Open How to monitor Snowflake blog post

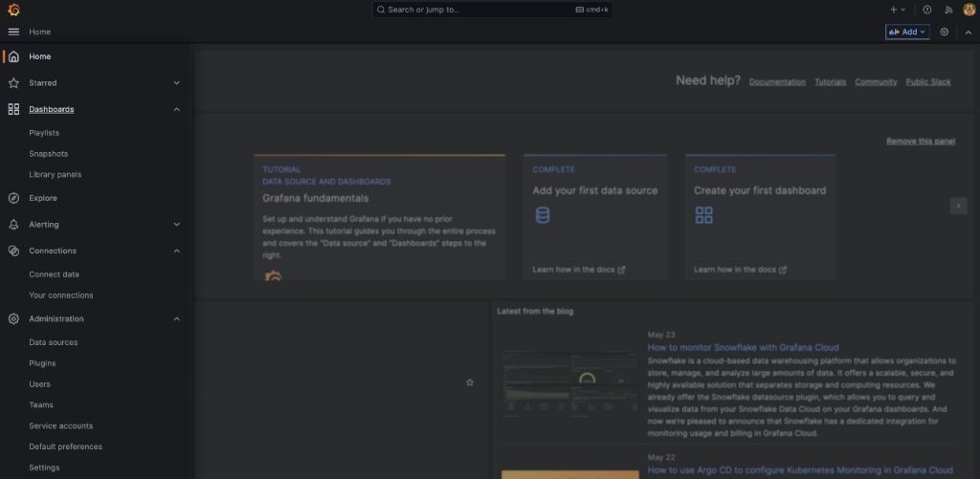743,347
